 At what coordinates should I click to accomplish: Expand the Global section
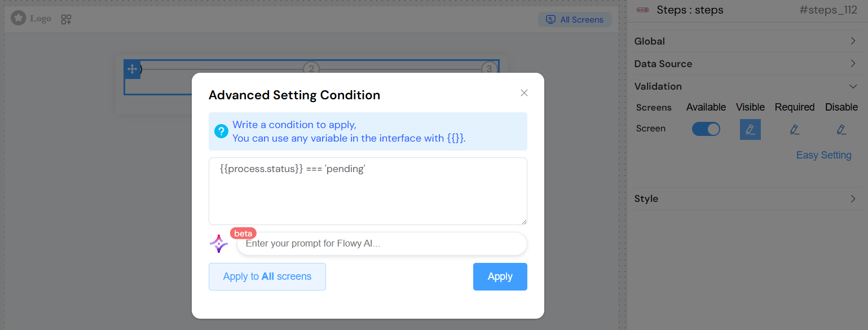[748, 41]
